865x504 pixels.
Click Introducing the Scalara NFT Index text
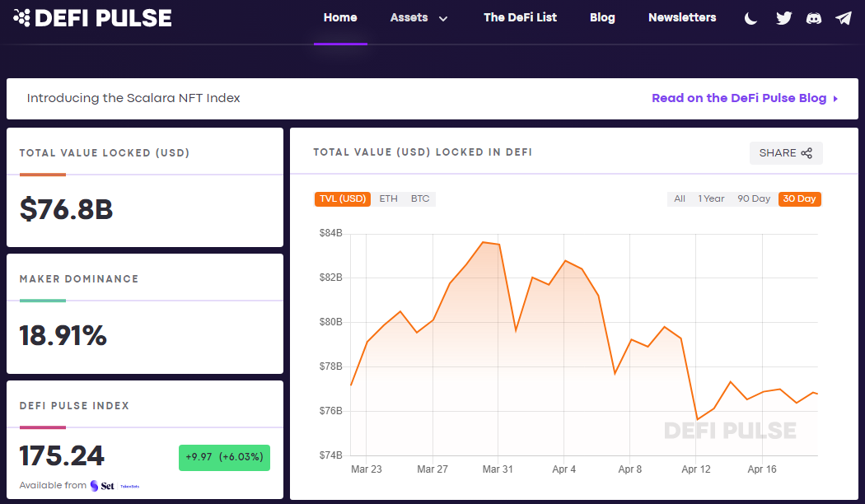pos(133,98)
